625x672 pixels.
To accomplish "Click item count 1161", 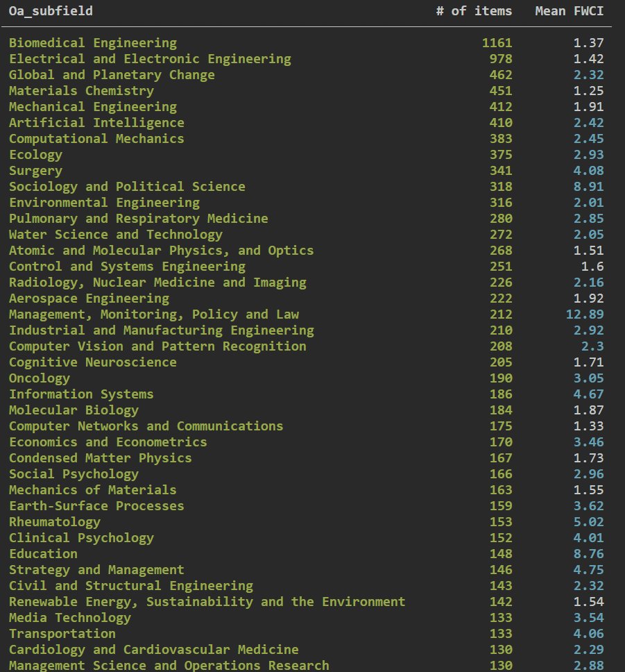I will pos(497,43).
